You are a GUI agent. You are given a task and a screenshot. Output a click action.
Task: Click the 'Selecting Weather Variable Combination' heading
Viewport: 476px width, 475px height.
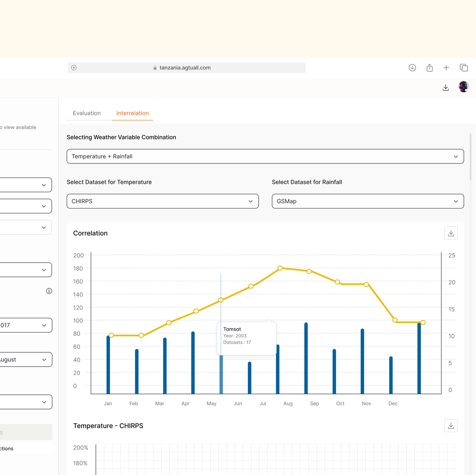pos(121,137)
